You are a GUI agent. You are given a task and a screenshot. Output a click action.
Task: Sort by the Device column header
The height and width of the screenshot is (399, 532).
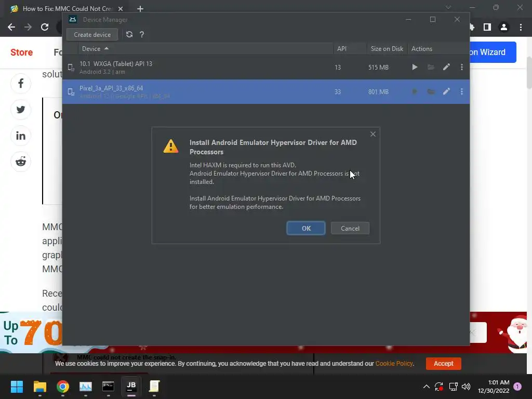206,49
